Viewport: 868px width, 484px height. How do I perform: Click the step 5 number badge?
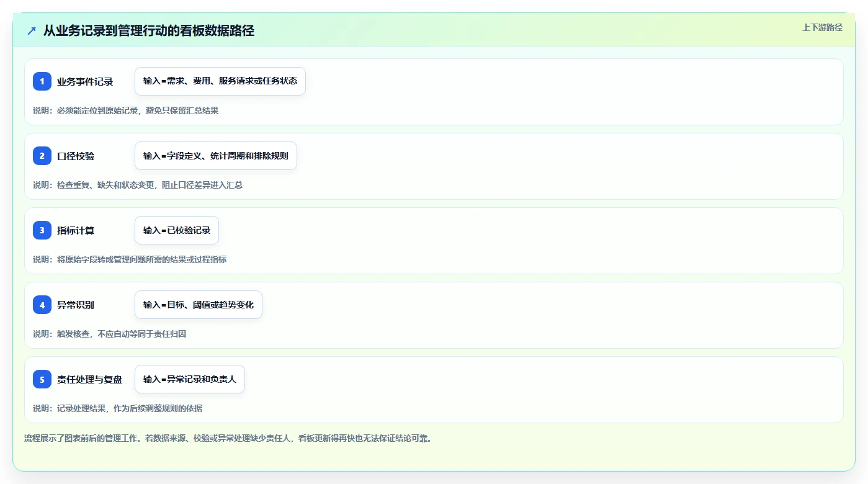(x=42, y=379)
